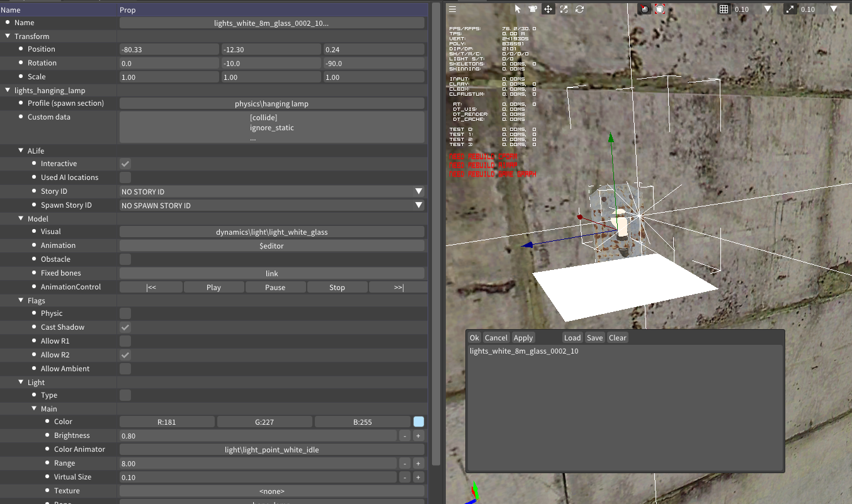Screen dimensions: 852x504
Task: Toggle the grid snap icon
Action: [724, 9]
